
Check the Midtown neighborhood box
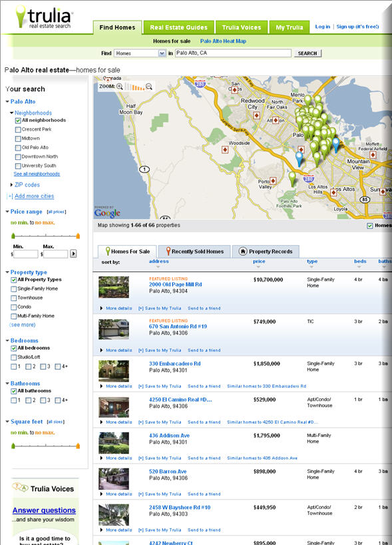click(18, 139)
